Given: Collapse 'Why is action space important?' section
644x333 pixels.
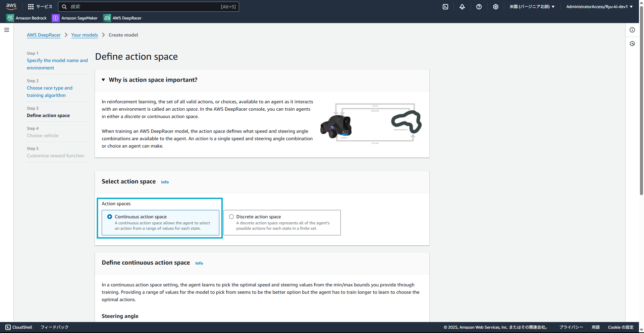Looking at the screenshot, I should (103, 80).
